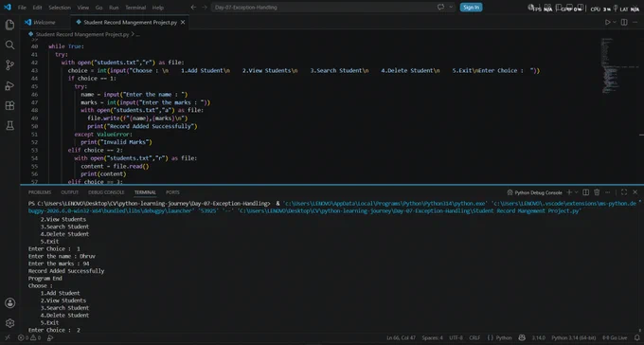644x345 pixels.
Task: Open the remote window indicator
Action: (x=8, y=338)
